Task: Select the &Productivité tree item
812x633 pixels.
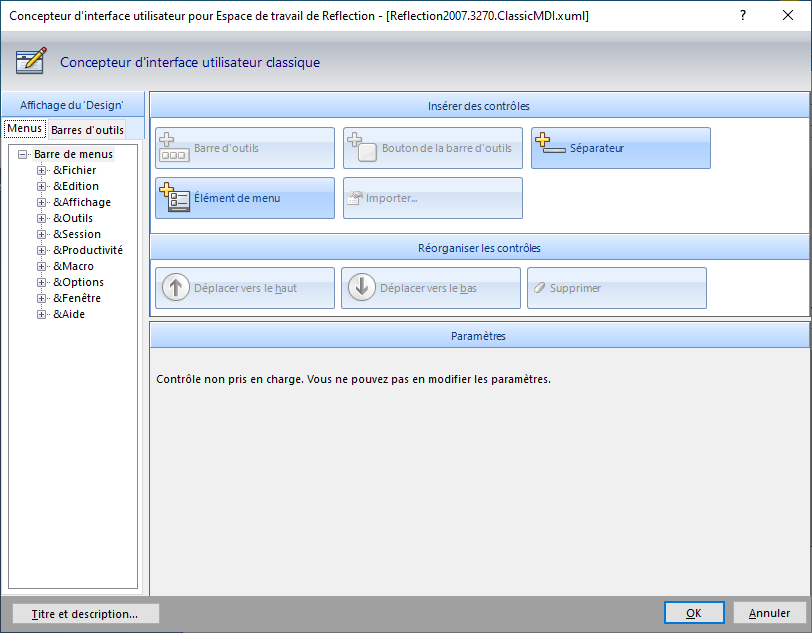Action: pos(88,251)
